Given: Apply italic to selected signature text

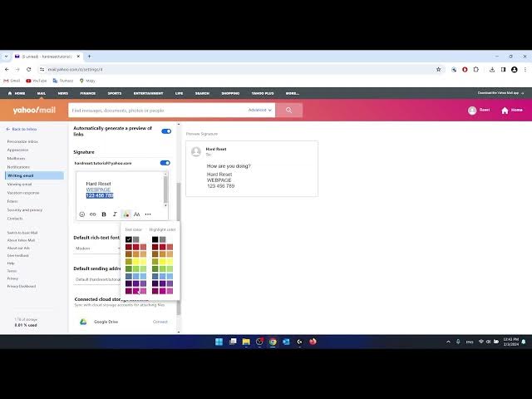Looking at the screenshot, I should pyautogui.click(x=115, y=214).
